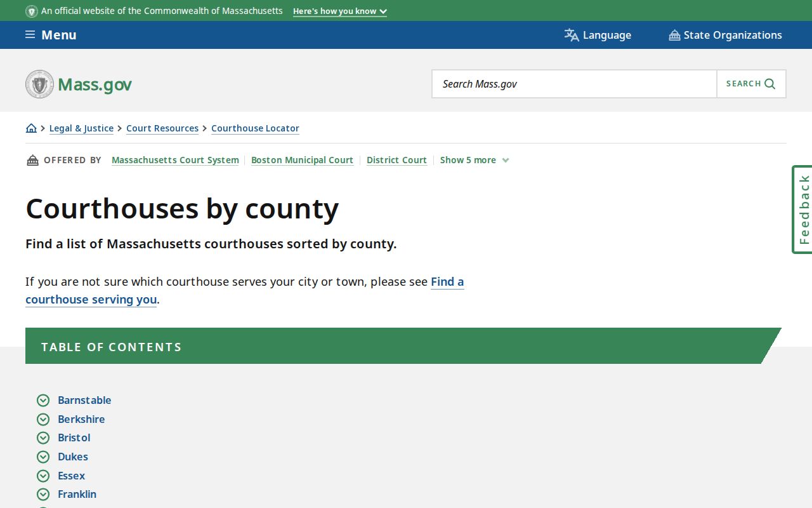Click the circled arrow icon beside Berkshire
Viewport: 812px width, 508px height.
tap(43, 419)
